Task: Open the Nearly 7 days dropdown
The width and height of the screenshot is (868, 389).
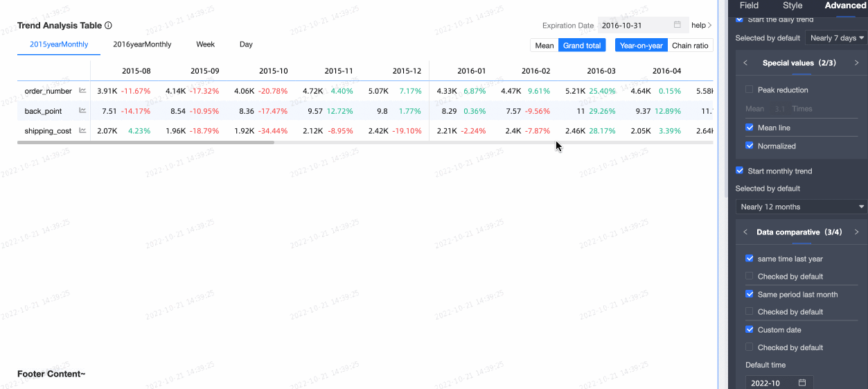Action: click(x=837, y=38)
